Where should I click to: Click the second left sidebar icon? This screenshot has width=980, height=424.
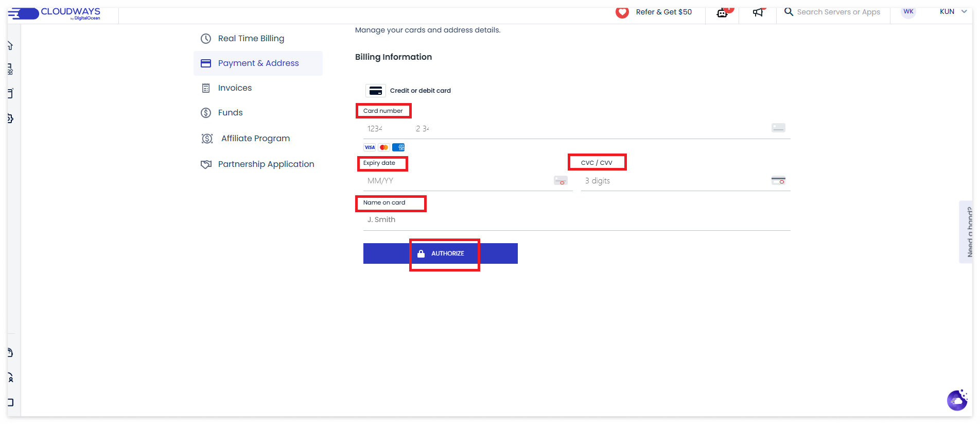10,70
